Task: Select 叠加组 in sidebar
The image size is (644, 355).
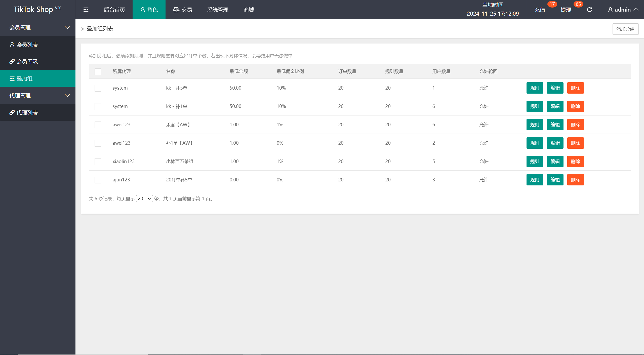Action: 38,78
